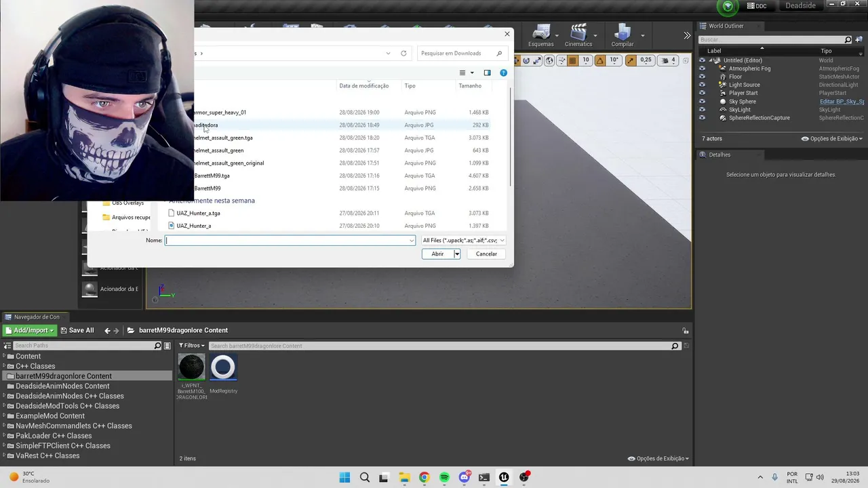Image resolution: width=868 pixels, height=488 pixels.
Task: Toggle rotation snapping triangle icon
Action: pyautogui.click(x=600, y=60)
